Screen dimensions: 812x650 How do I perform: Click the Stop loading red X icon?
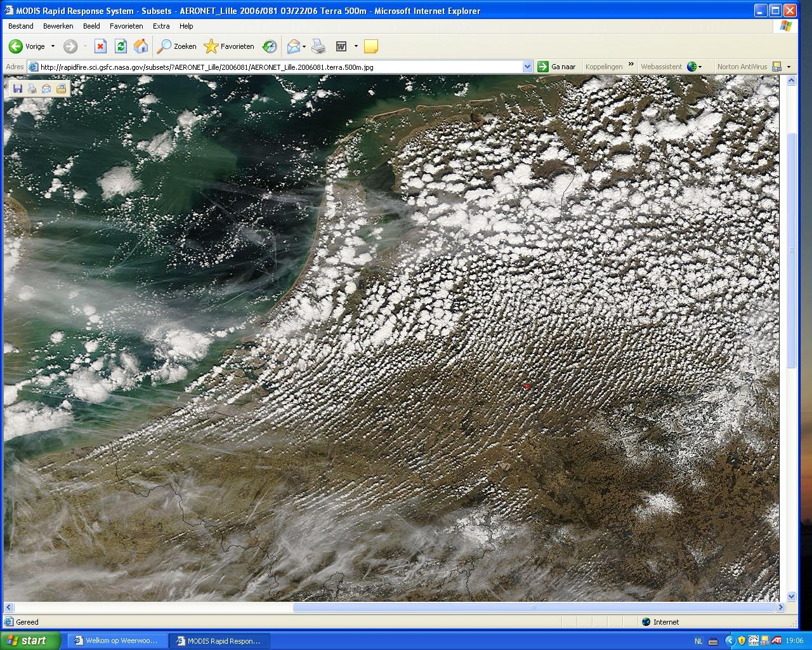tap(100, 46)
